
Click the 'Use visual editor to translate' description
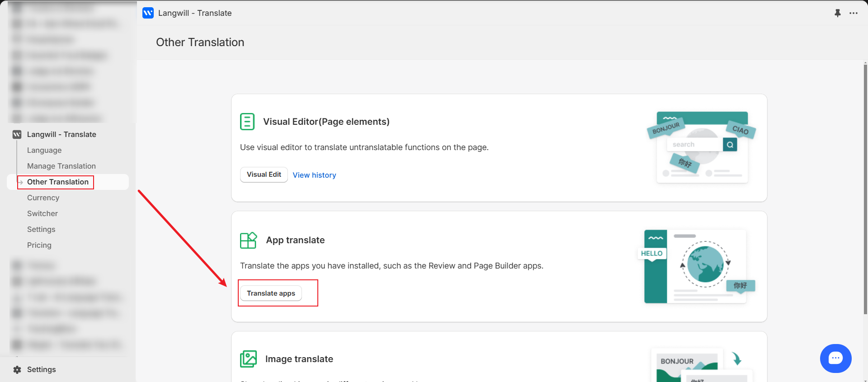(x=364, y=147)
